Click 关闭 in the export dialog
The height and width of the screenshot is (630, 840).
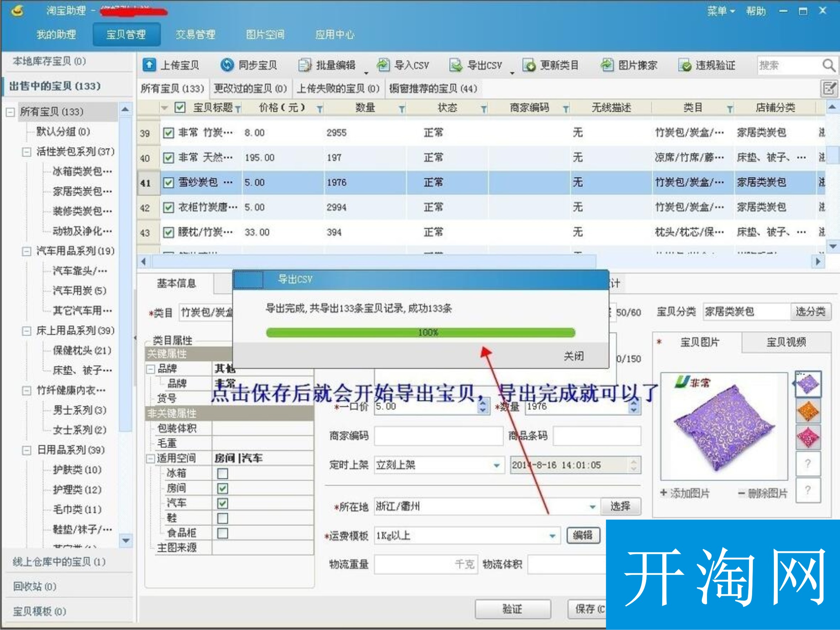[x=573, y=356]
